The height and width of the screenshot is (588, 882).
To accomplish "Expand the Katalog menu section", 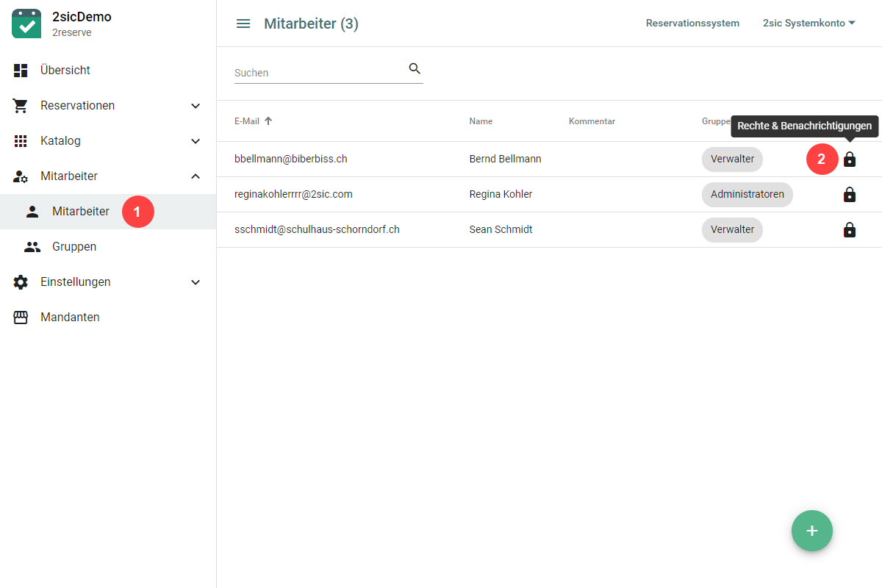I will [196, 141].
